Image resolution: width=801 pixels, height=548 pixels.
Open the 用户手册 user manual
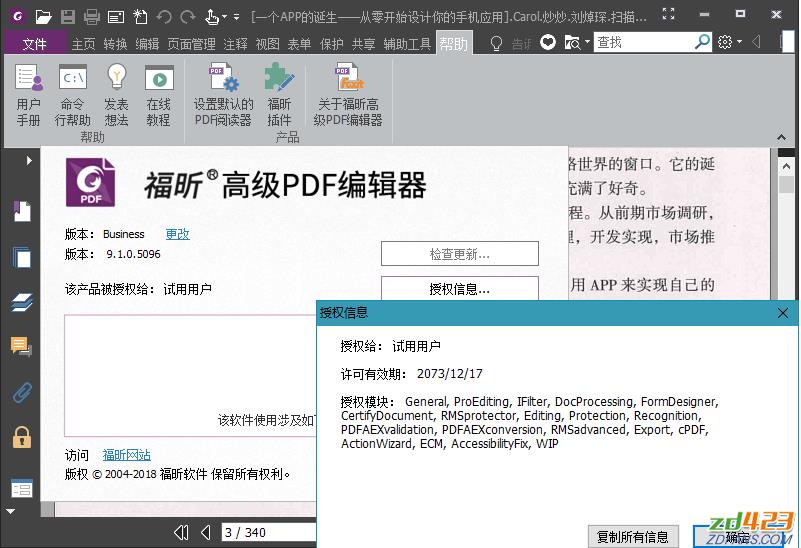(28, 94)
